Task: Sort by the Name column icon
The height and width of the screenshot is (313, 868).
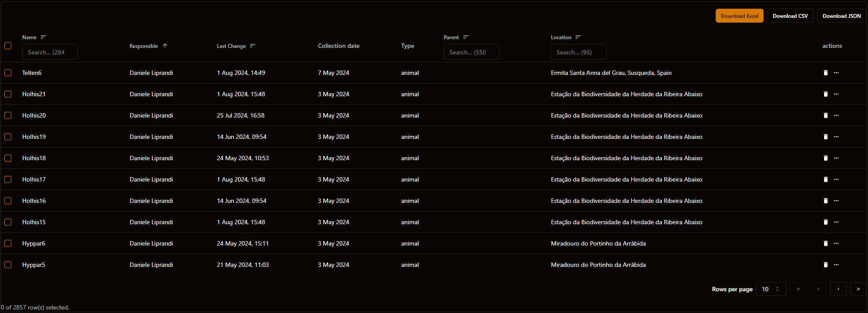Action: coord(43,37)
